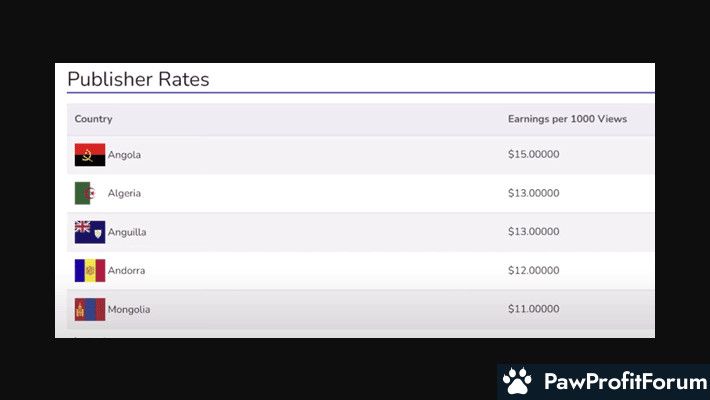Open the PawProfitForum watermark link
The height and width of the screenshot is (400, 710).
pos(620,381)
